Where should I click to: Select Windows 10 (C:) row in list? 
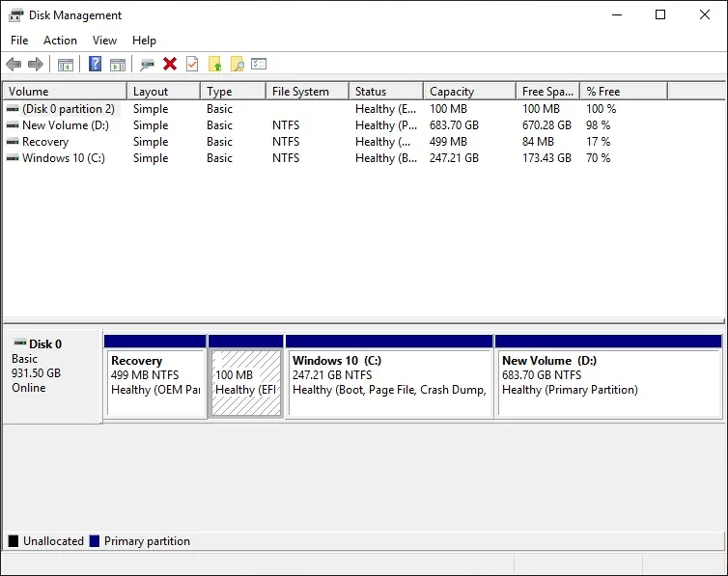pyautogui.click(x=63, y=158)
